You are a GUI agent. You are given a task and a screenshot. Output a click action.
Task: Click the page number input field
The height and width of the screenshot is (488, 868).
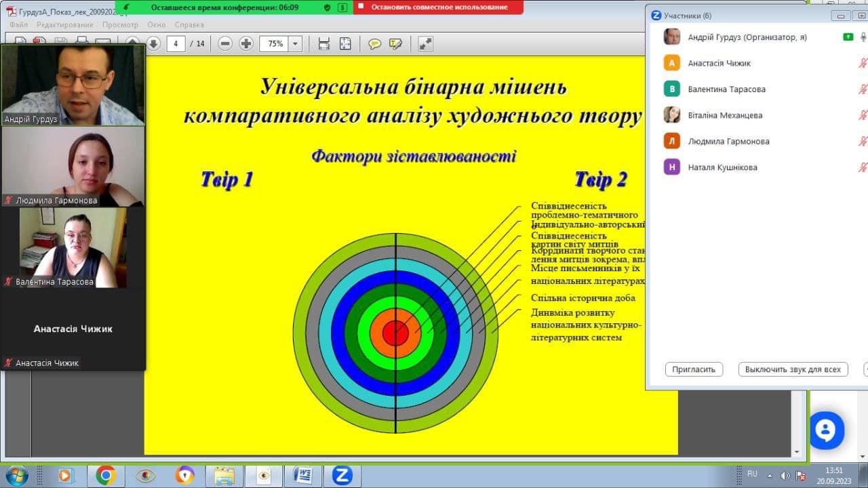[x=176, y=44]
